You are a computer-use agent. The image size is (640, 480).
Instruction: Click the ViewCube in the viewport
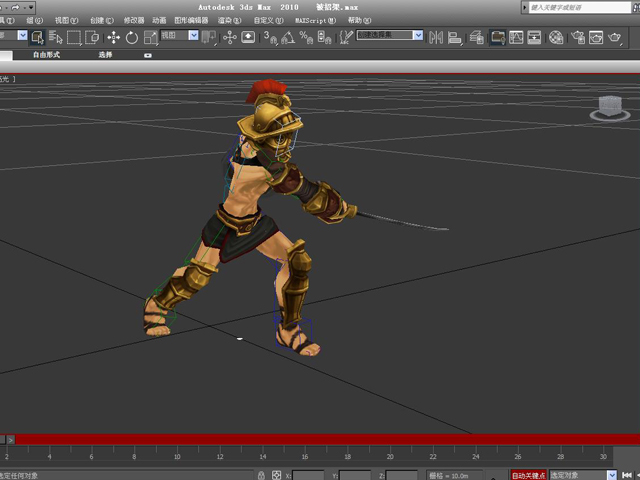point(610,108)
